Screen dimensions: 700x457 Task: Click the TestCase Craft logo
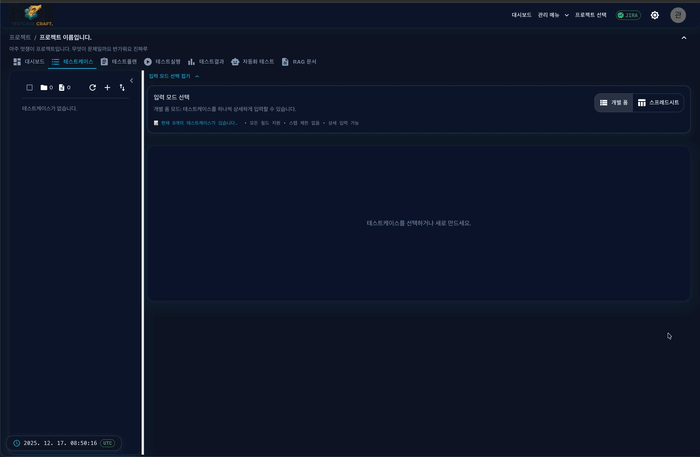coord(32,15)
